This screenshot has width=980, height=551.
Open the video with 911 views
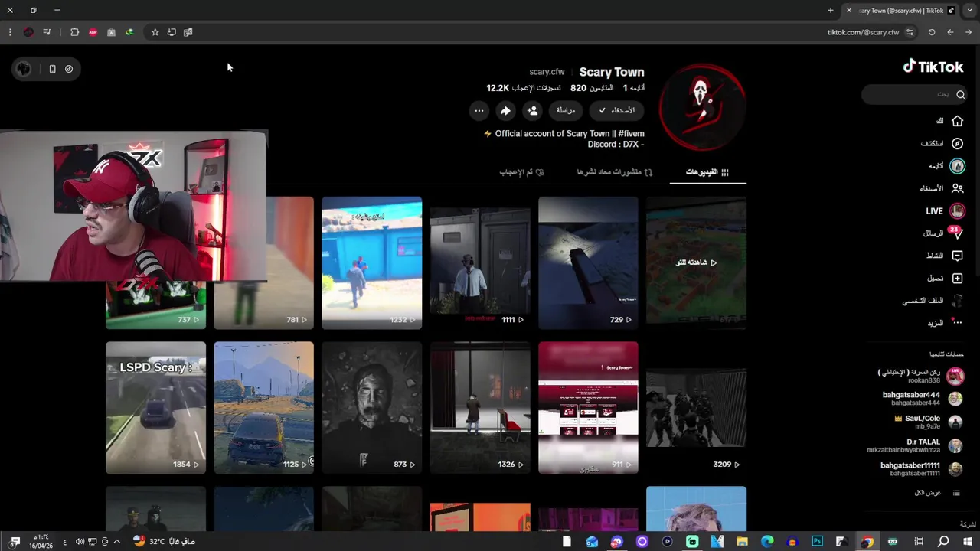pos(588,408)
